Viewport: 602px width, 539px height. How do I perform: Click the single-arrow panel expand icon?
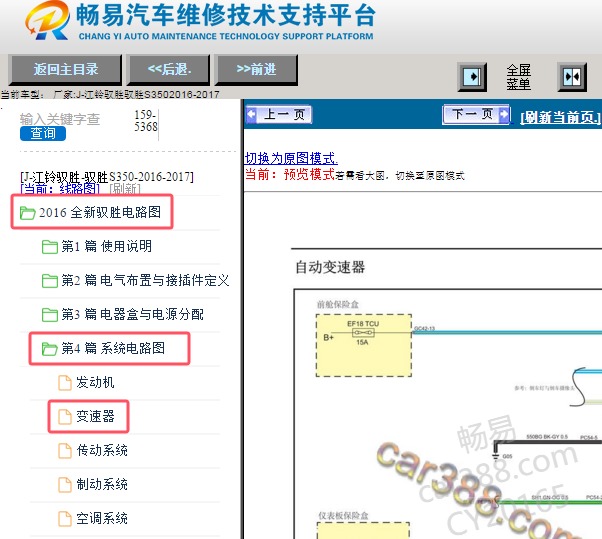pos(472,77)
